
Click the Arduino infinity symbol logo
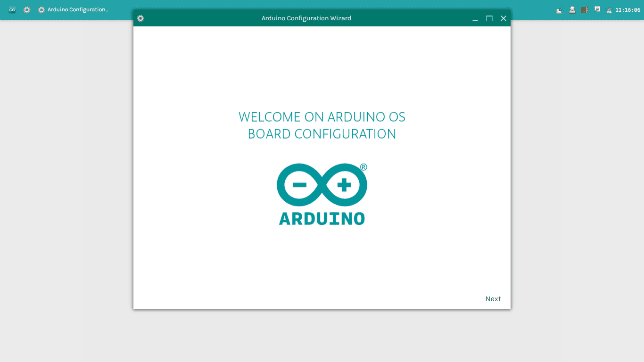(322, 185)
